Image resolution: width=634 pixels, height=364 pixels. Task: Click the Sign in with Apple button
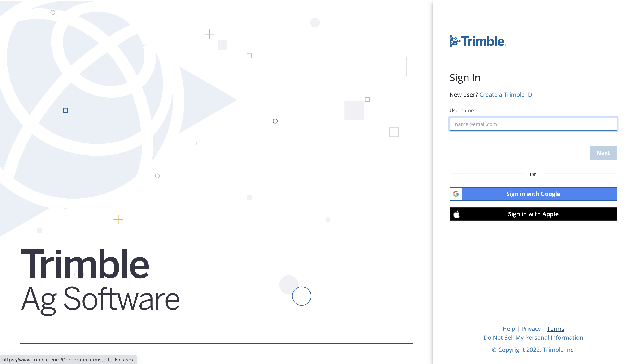pyautogui.click(x=533, y=214)
